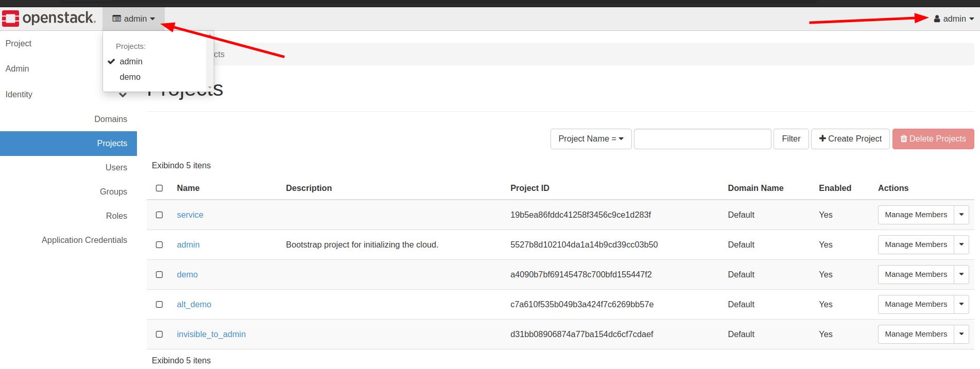The image size is (980, 369).
Task: Click the OpenStack logo
Action: (49, 19)
